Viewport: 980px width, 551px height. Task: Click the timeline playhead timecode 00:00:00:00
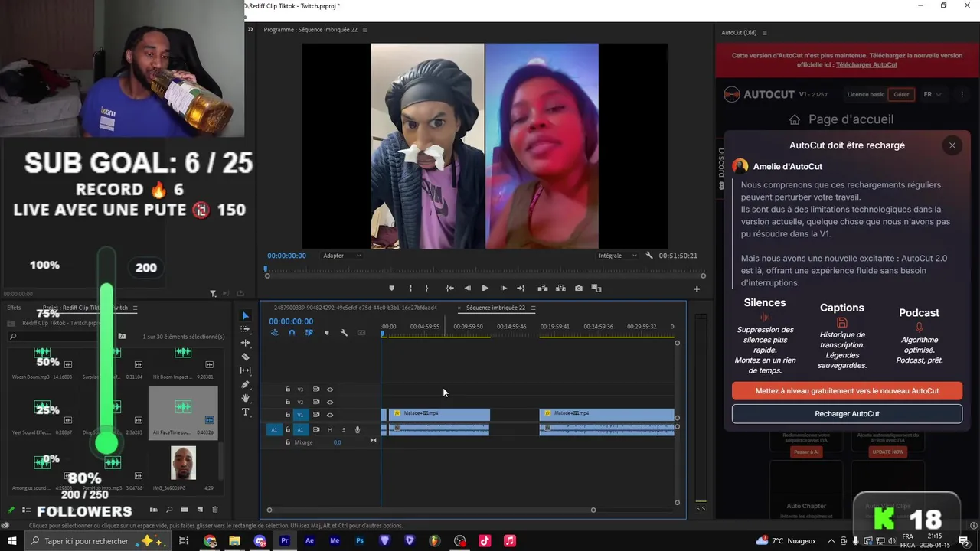pos(291,321)
